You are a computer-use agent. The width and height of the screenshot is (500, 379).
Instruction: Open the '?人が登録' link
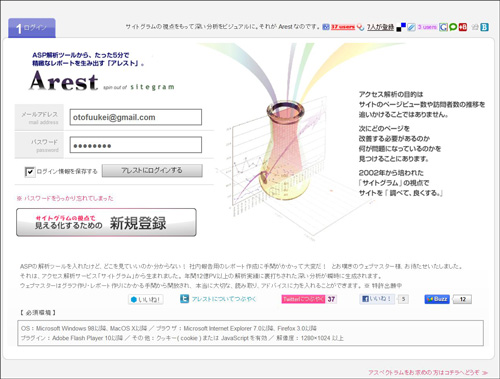click(380, 27)
